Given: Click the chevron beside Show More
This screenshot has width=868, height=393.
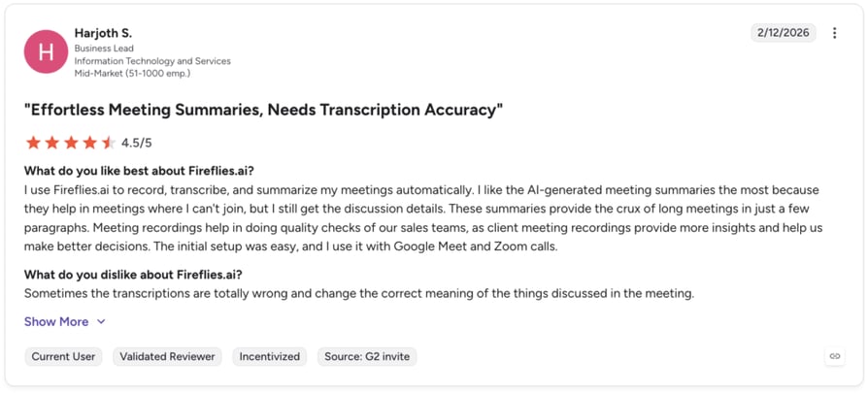Looking at the screenshot, I should click(101, 321).
